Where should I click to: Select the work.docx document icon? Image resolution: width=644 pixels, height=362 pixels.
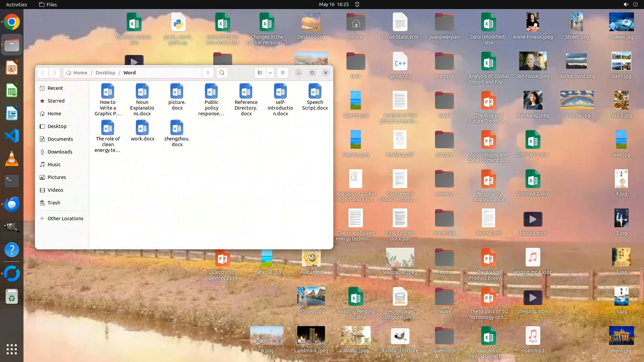142,128
